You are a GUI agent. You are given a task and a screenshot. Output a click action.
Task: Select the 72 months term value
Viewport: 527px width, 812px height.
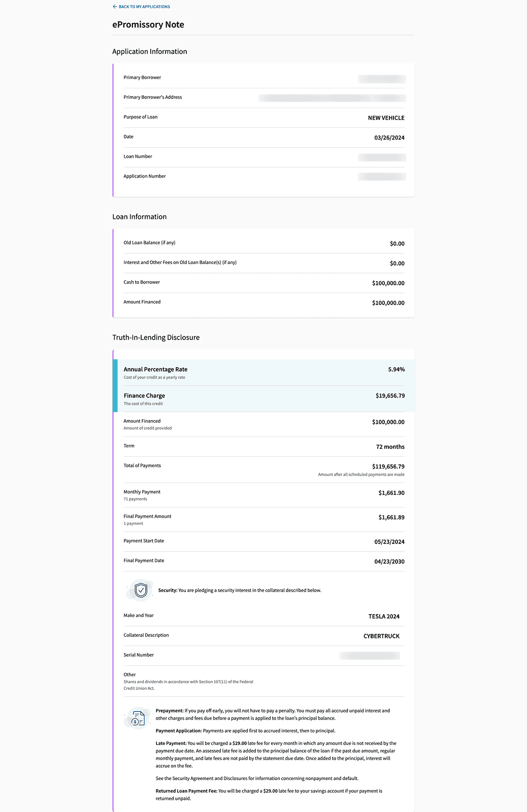tap(390, 447)
